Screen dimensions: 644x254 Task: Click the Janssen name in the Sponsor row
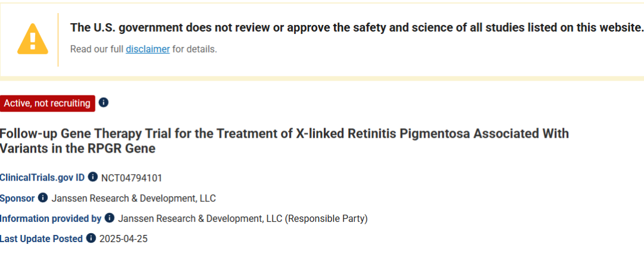134,198
